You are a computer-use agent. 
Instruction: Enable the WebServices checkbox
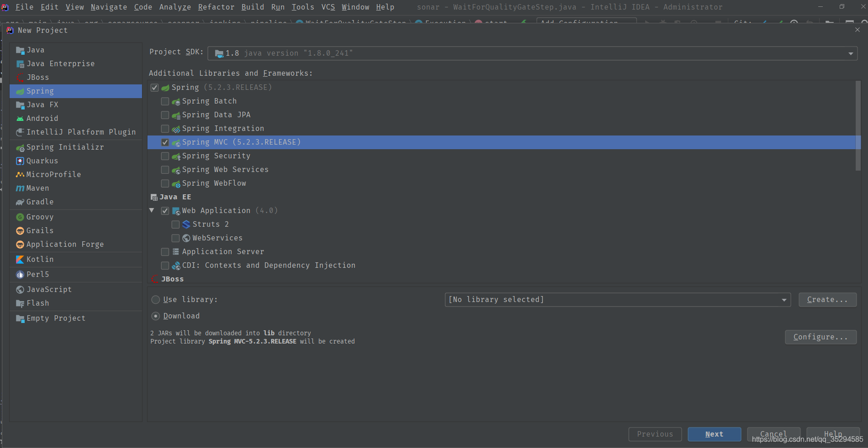(176, 238)
